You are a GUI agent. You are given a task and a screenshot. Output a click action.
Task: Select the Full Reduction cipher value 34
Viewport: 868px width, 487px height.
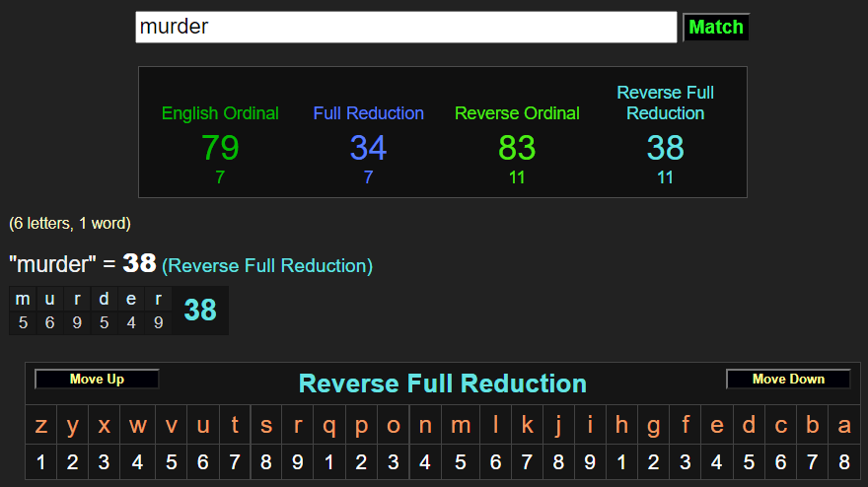[368, 148]
